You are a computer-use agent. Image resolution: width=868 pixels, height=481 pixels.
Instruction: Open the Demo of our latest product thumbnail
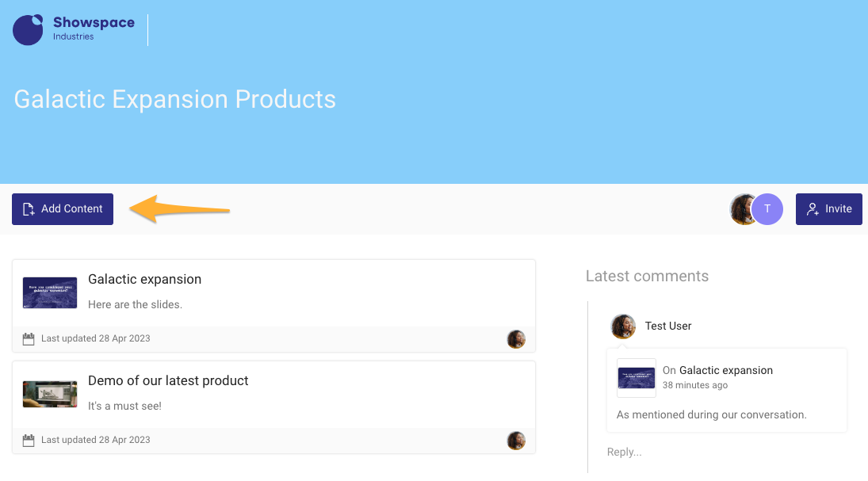[x=50, y=394]
